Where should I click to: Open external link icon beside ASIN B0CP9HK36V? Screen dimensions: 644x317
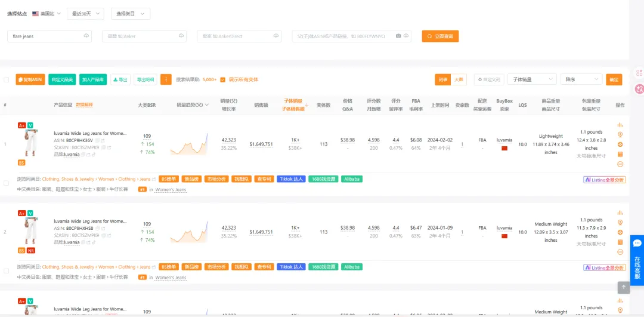103,141
